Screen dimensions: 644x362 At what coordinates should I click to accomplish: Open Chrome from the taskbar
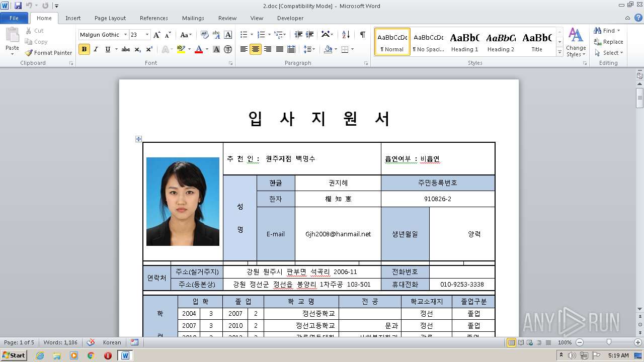click(91, 355)
